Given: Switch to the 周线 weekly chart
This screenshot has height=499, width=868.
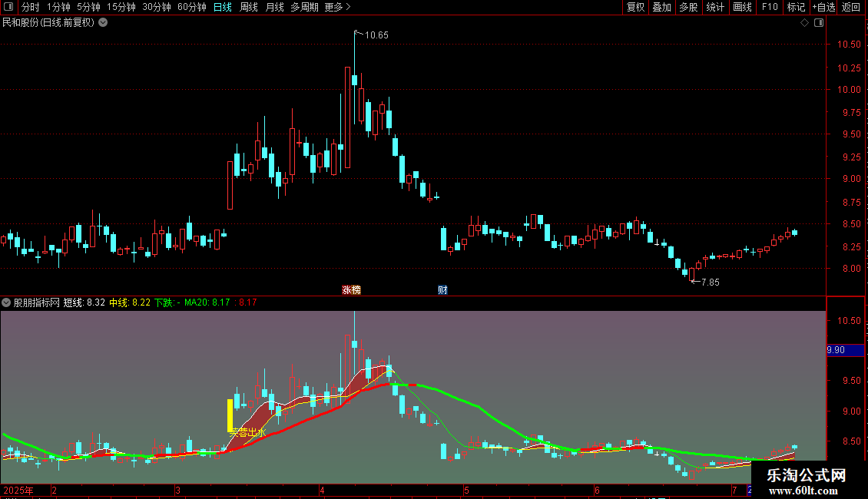Looking at the screenshot, I should [x=249, y=7].
